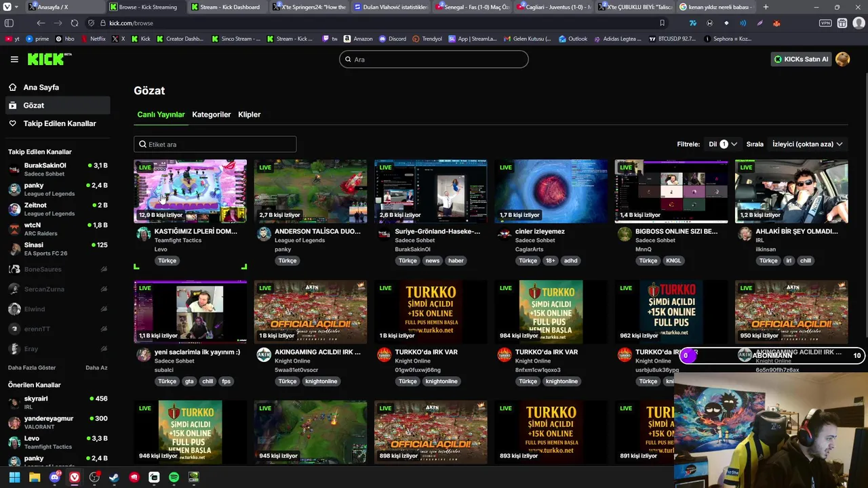Viewport: 868px width, 488px height.
Task: Click the KICK logo
Action: (x=49, y=59)
